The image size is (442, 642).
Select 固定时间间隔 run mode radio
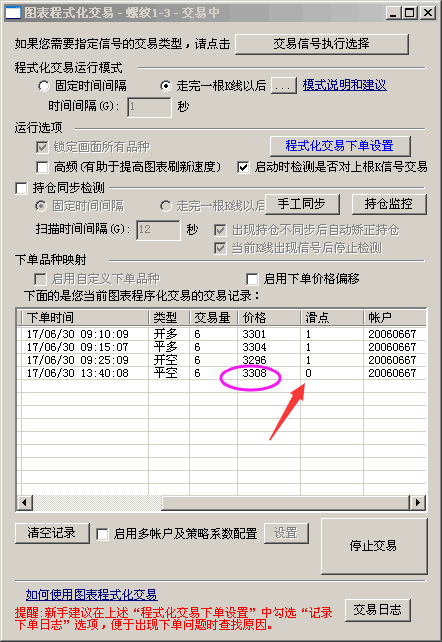[x=44, y=86]
